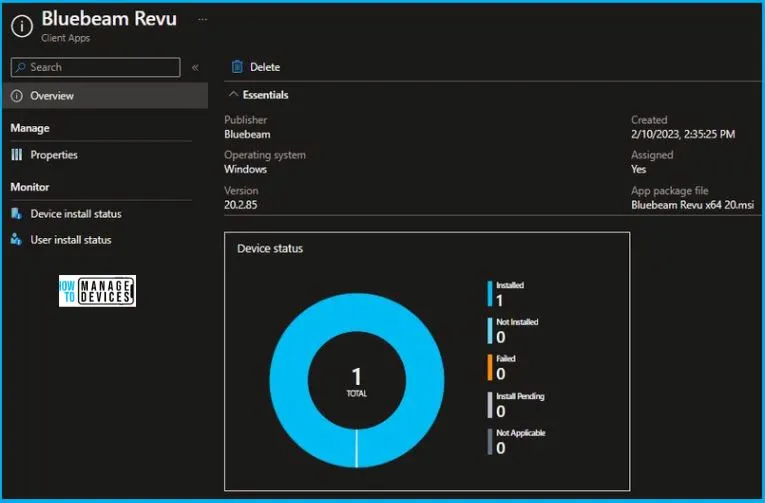Click the Overview info icon

[x=17, y=96]
